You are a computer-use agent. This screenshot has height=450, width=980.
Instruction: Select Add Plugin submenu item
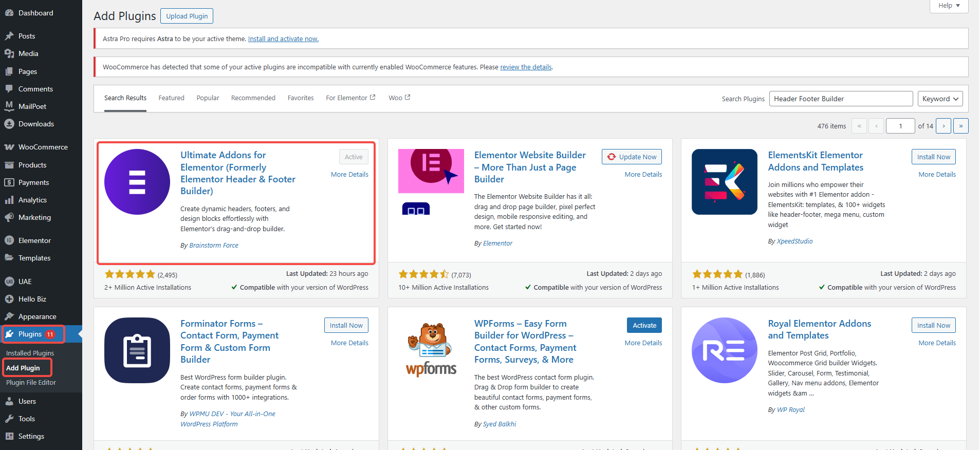click(x=23, y=368)
